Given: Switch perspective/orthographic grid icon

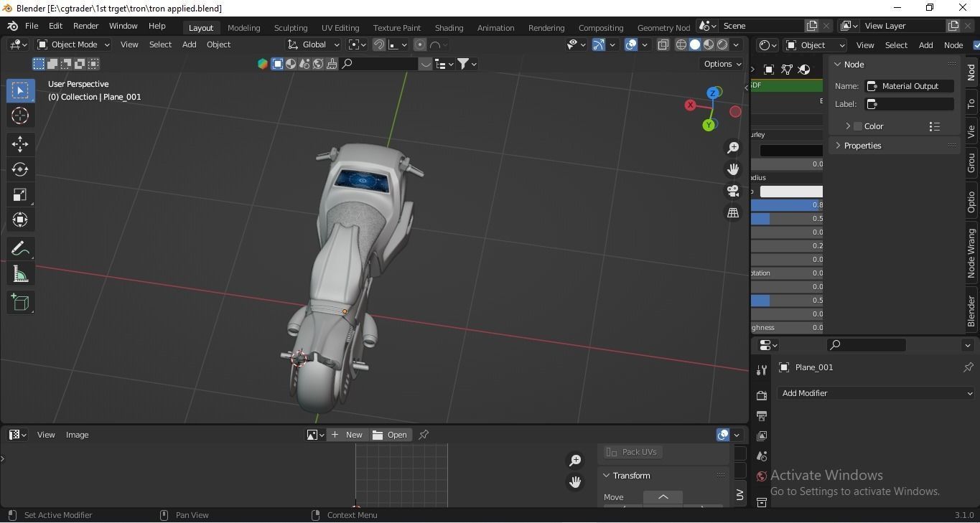Looking at the screenshot, I should (x=733, y=212).
